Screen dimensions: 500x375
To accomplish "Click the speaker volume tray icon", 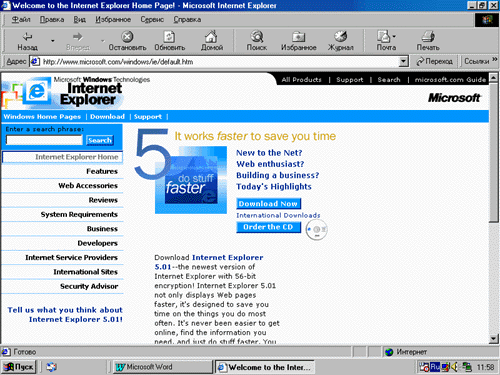I will (x=455, y=367).
